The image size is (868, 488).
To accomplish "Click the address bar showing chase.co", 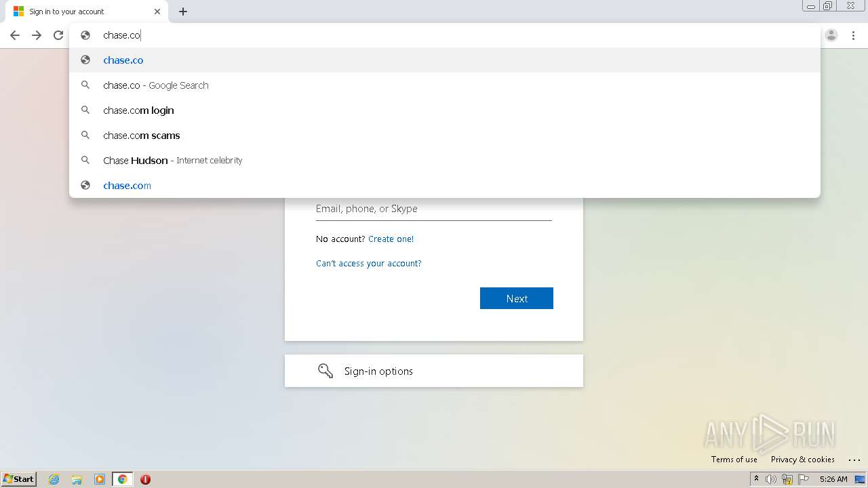I will tap(445, 35).
